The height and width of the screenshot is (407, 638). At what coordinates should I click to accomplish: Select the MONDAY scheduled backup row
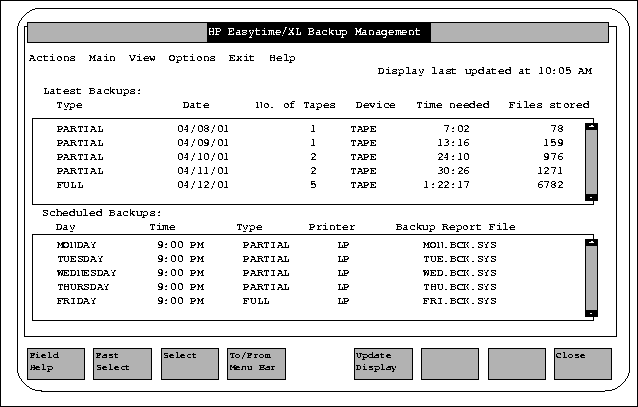(x=277, y=245)
